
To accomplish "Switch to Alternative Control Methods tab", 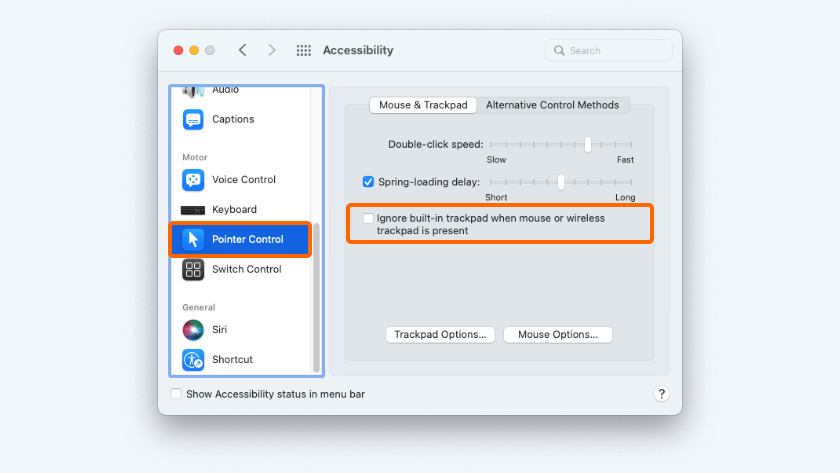I will pos(552,105).
